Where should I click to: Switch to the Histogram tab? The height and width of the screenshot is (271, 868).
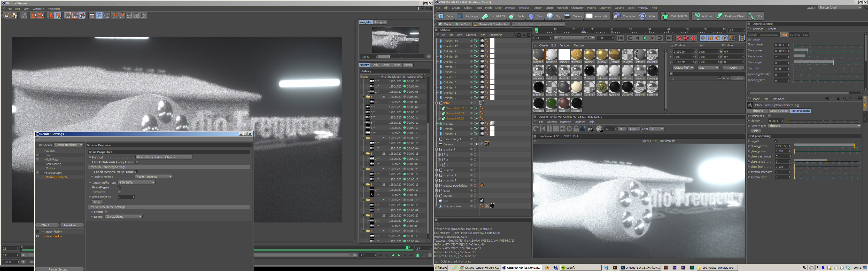(380, 22)
